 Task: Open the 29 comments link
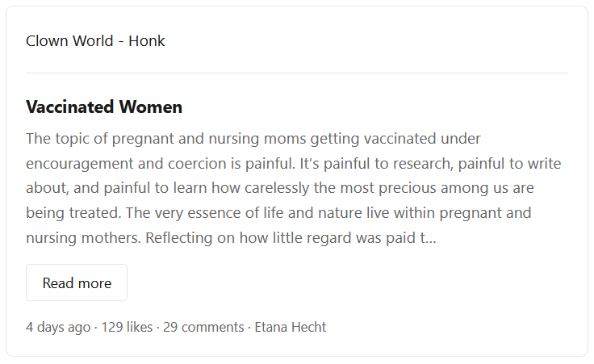click(203, 327)
